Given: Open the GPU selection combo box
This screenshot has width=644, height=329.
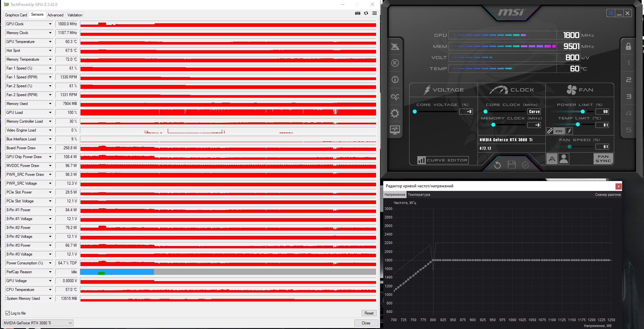Looking at the screenshot, I should point(38,323).
